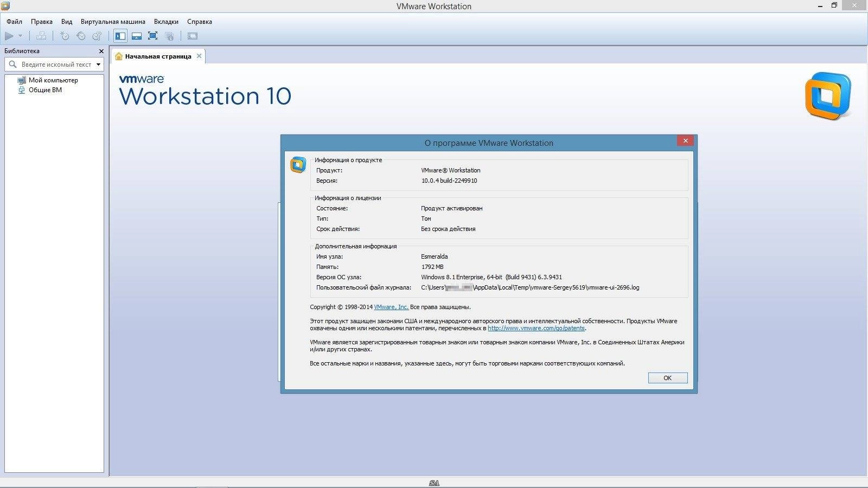Image resolution: width=868 pixels, height=488 pixels.
Task: Click OK in the About dialog
Action: (x=668, y=378)
